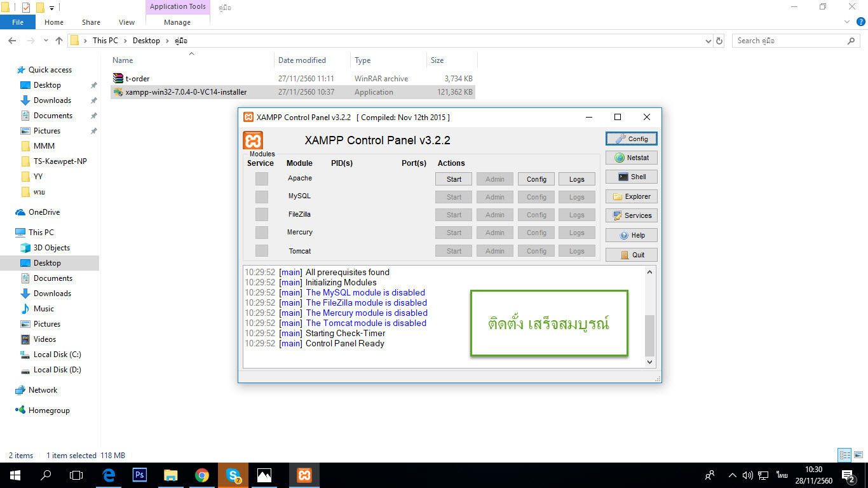Switch to the View ribbon tab
The width and height of the screenshot is (868, 488).
[127, 22]
